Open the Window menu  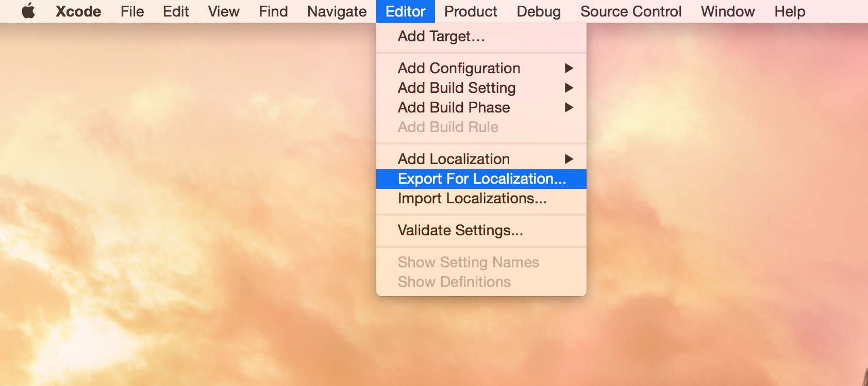(728, 11)
